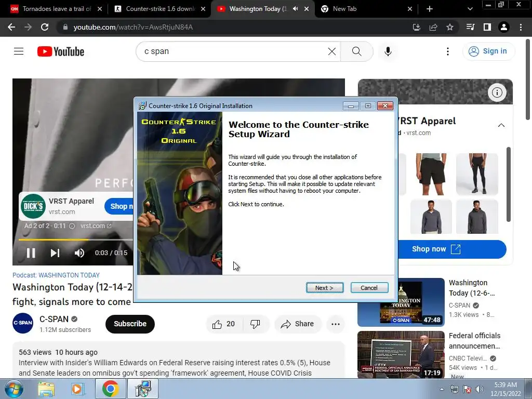The width and height of the screenshot is (532, 399).
Task: Open the vrst.com ad link in player
Action: [96, 225]
